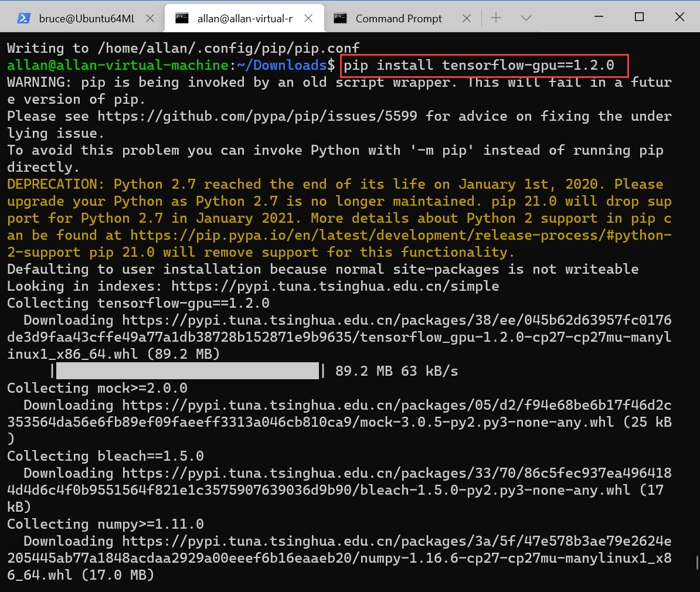Click the DEPRECATION warning text

(339, 218)
